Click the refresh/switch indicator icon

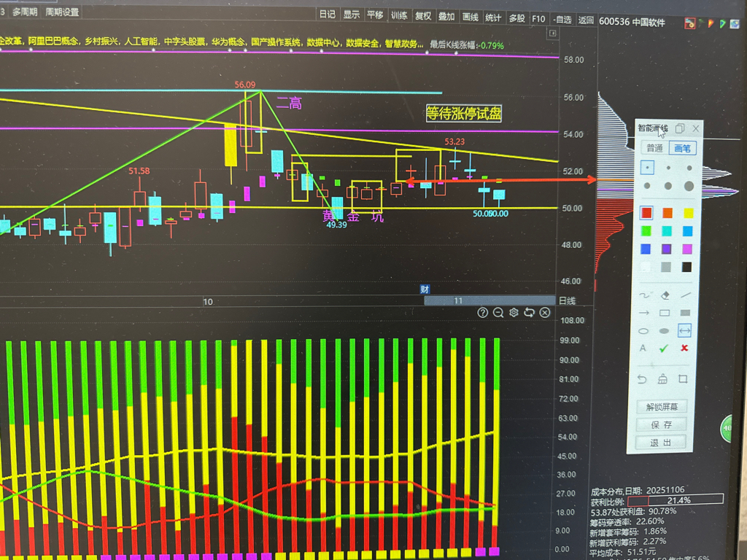point(530,312)
